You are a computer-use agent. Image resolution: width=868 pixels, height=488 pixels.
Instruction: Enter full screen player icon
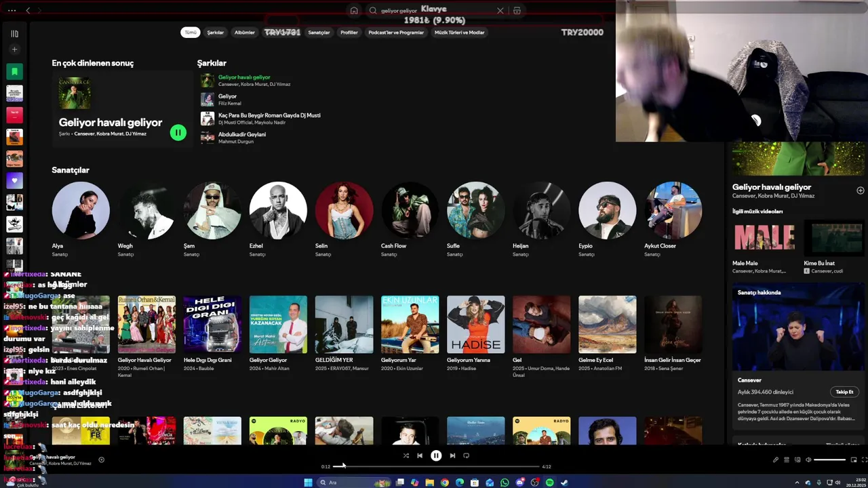[865, 460]
